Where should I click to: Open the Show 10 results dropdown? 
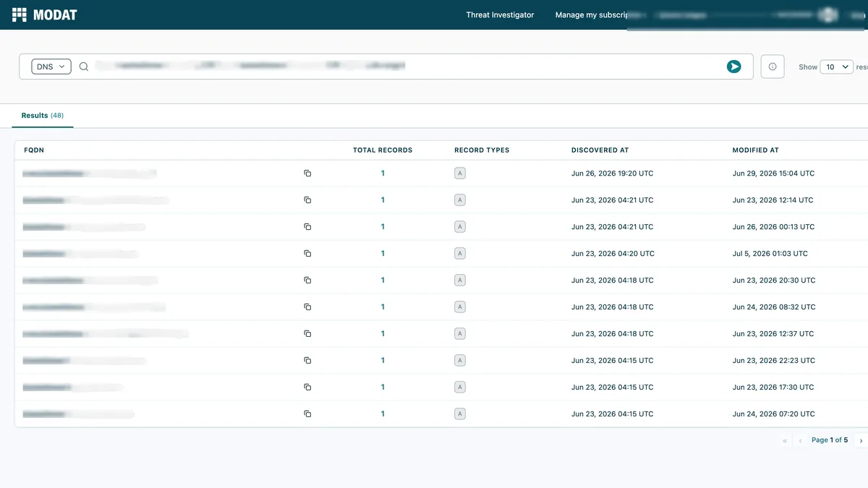837,67
